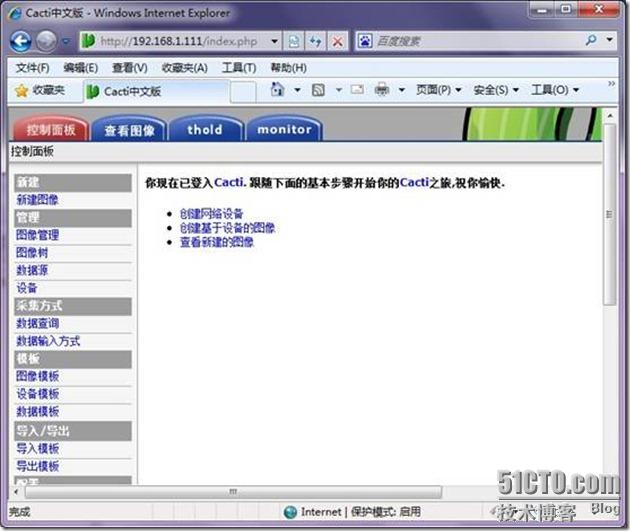
Task: Open 导出模板 in the sidebar
Action: pos(37,466)
